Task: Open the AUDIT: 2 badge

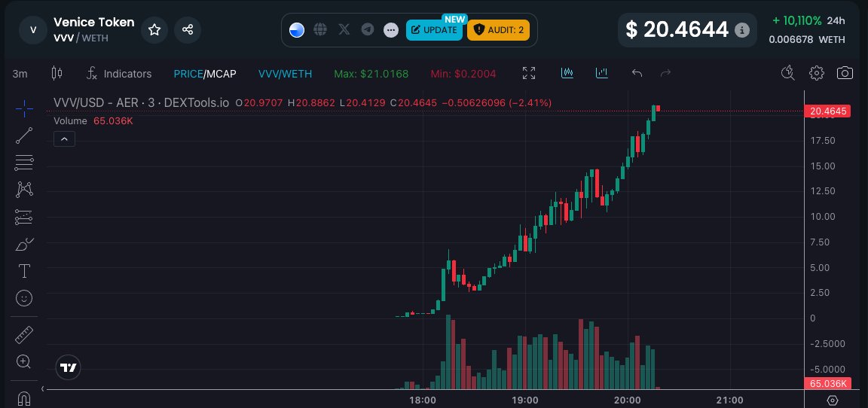Action: click(x=498, y=30)
